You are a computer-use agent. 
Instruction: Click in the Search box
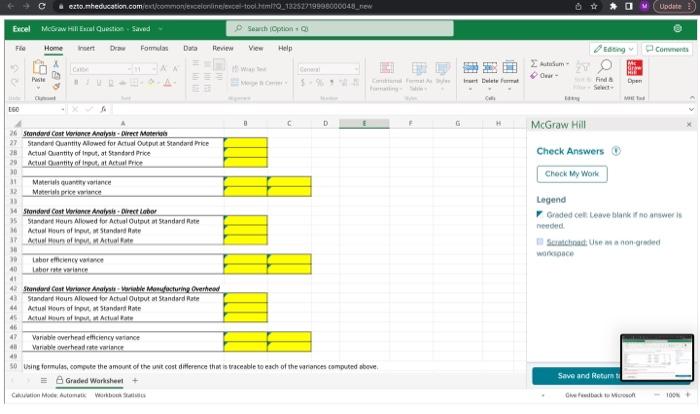(x=340, y=29)
